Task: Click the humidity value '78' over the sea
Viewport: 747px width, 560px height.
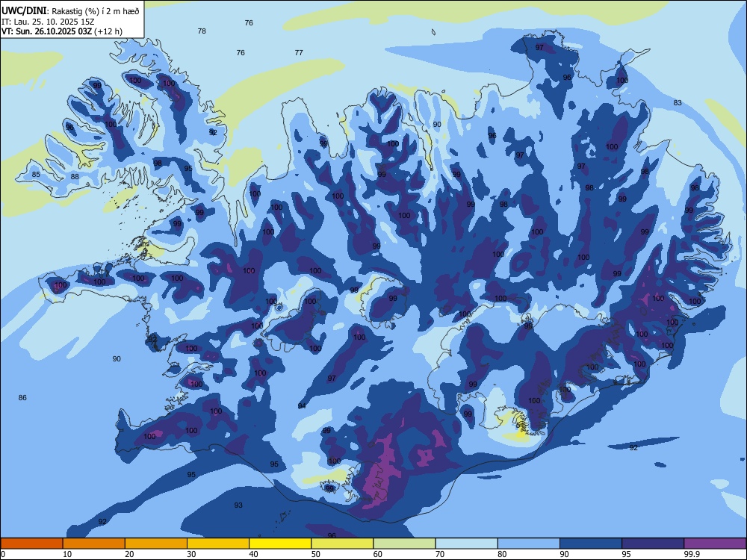Action: 202,31
